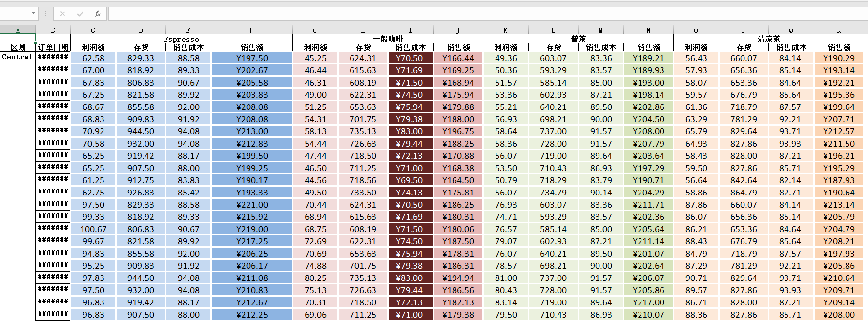Select the 普茶 merged header cell

[578, 39]
